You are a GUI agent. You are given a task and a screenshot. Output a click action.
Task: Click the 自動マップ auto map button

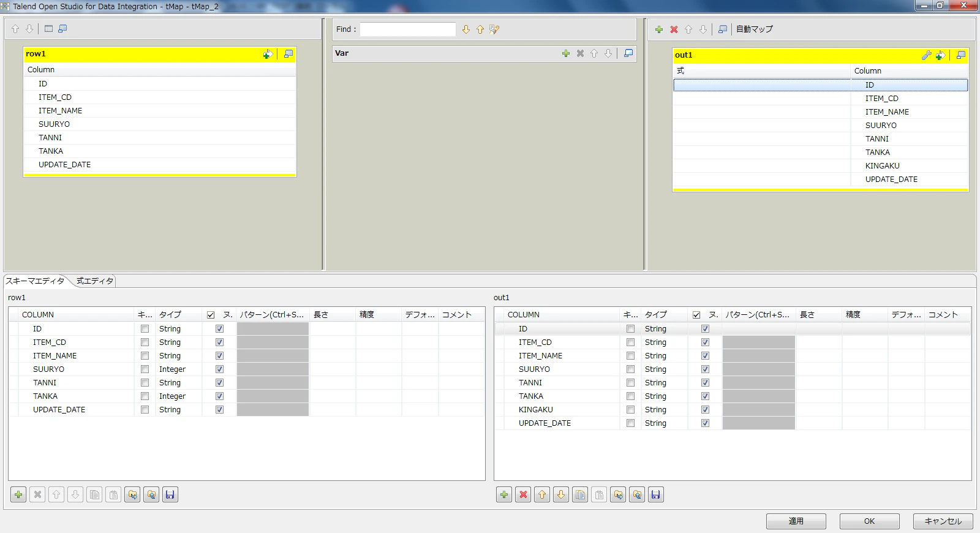755,29
